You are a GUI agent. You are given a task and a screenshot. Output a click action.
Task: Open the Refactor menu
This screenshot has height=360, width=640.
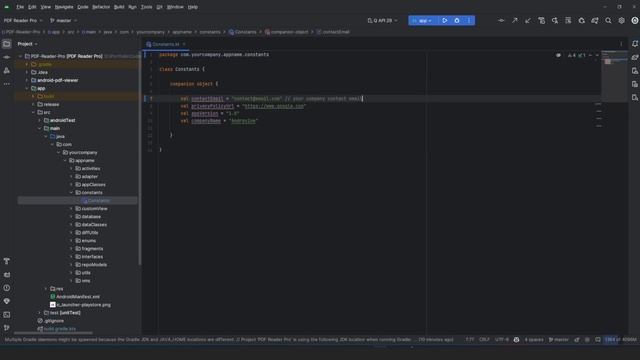point(101,7)
